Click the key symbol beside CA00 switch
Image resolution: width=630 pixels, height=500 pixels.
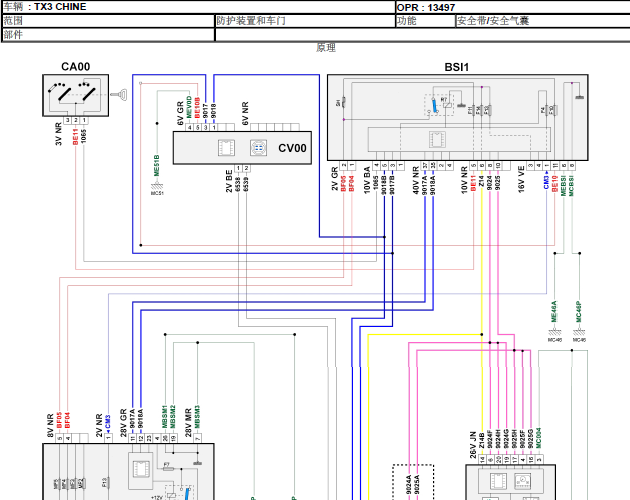119,95
